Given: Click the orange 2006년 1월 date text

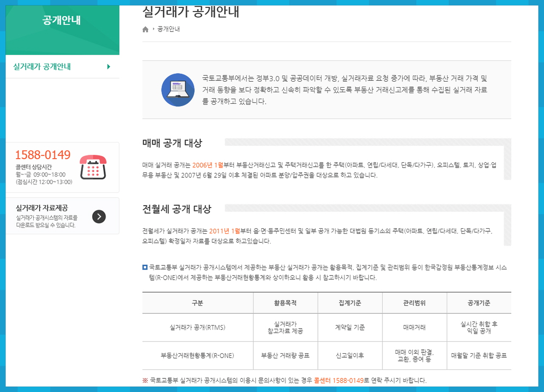Looking at the screenshot, I should (208, 165).
